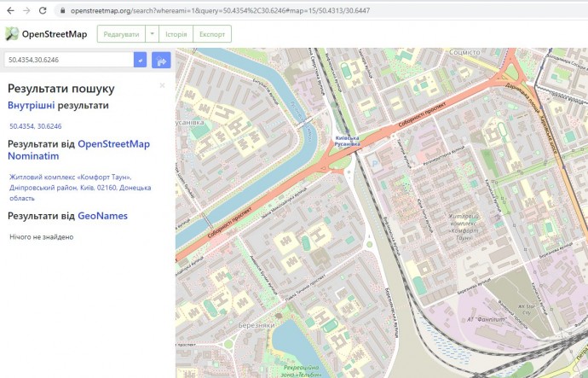The width and height of the screenshot is (588, 378).
Task: Click the GeoNames link
Action: pyautogui.click(x=102, y=216)
